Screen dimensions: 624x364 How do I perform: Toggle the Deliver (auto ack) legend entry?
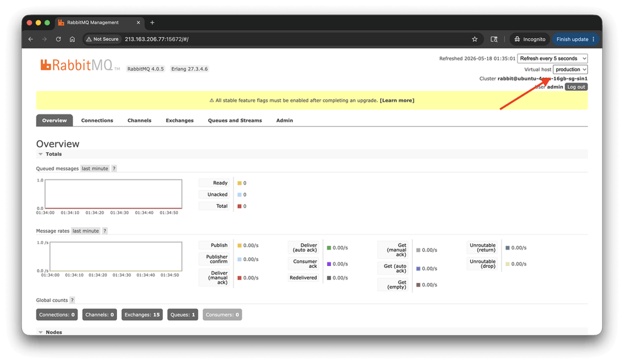[303, 248]
